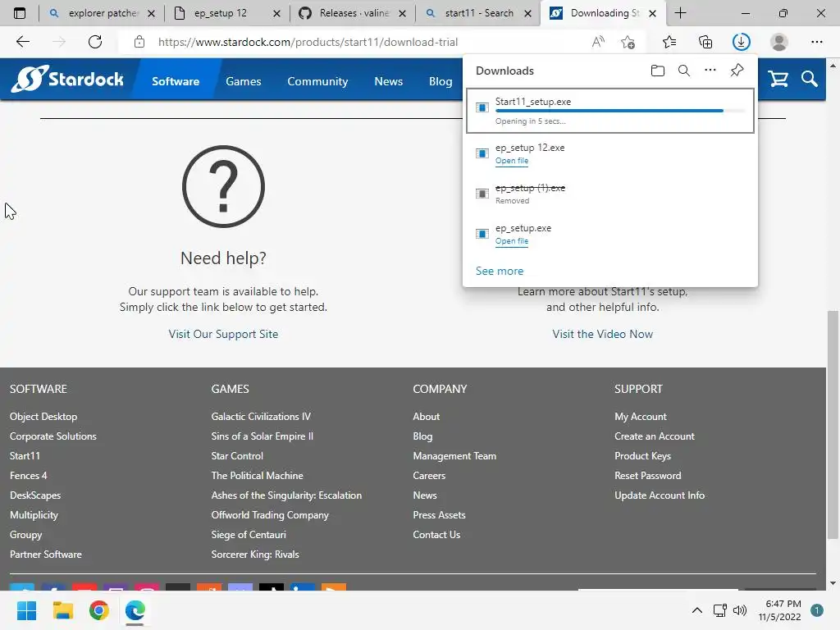Click the page vertical scrollbar thumb
The image size is (840, 630).
click(833, 423)
